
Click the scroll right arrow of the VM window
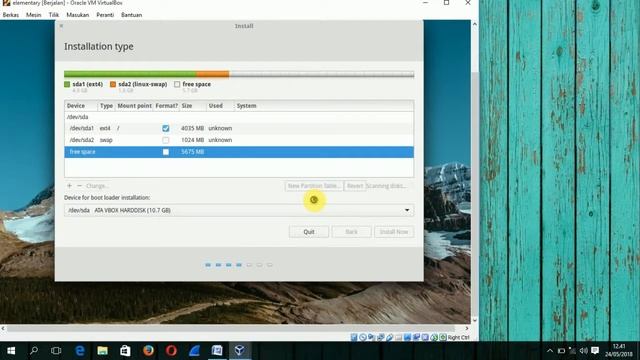[x=467, y=328]
